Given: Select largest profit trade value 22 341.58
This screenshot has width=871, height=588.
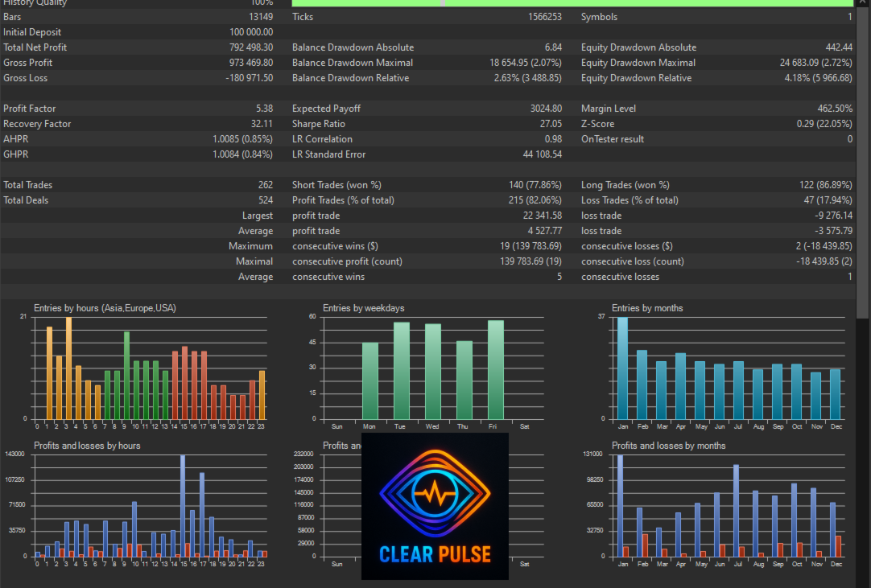Looking at the screenshot, I should (x=542, y=216).
